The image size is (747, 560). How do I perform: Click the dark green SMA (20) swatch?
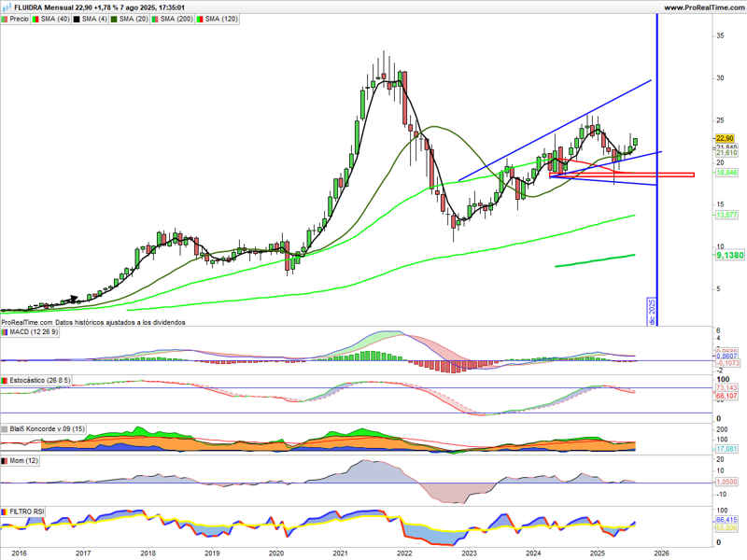pos(114,19)
